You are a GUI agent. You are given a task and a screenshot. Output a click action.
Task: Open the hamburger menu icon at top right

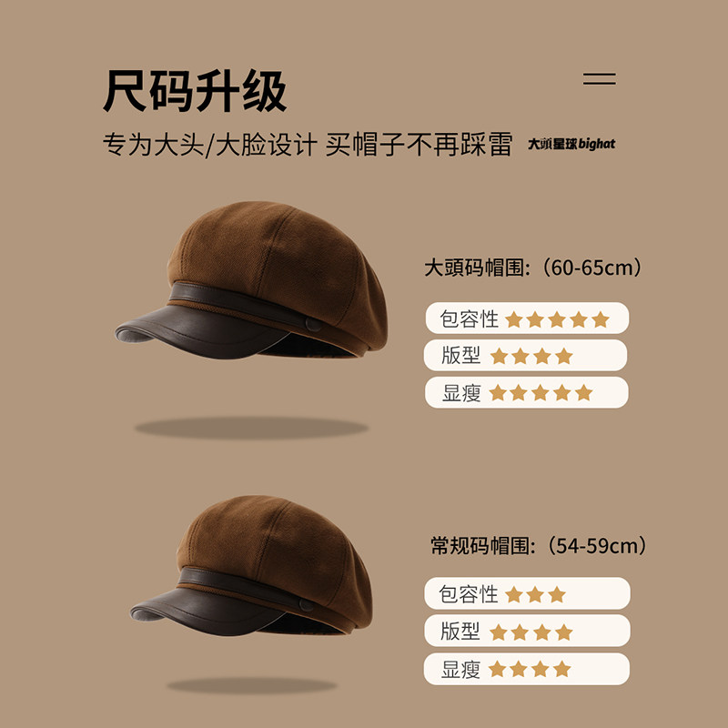600,78
